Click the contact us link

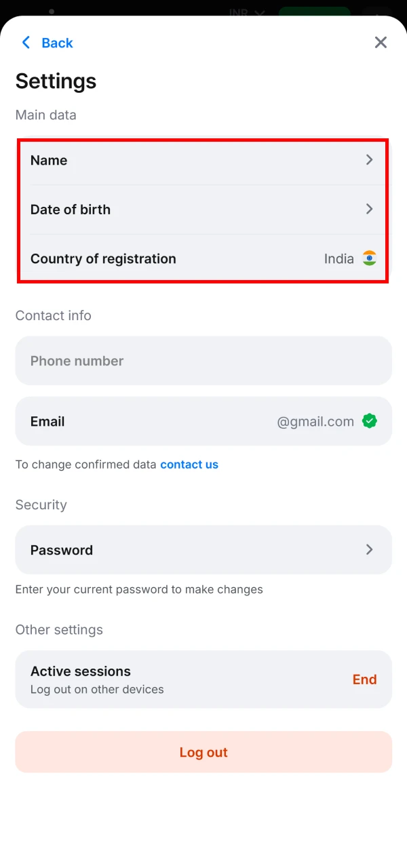click(x=189, y=465)
